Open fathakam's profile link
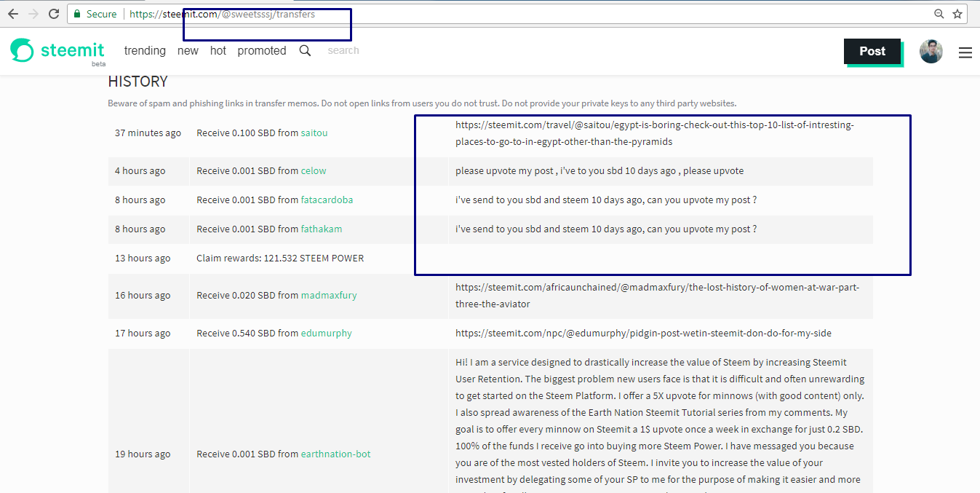 322,229
